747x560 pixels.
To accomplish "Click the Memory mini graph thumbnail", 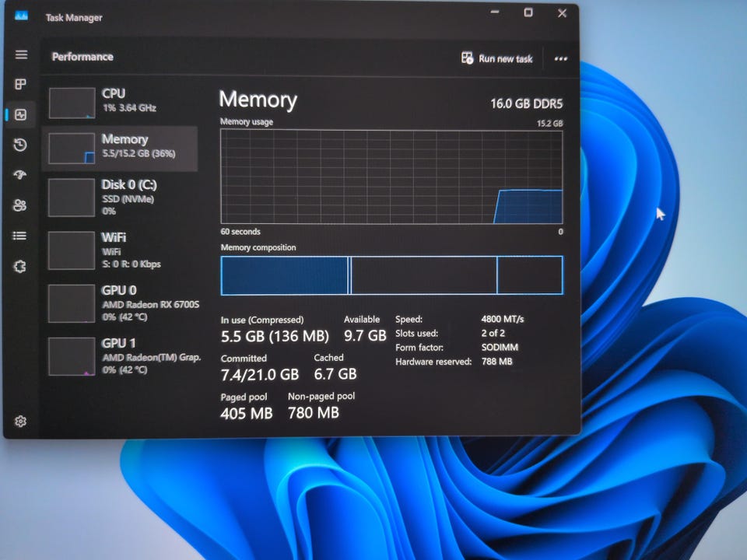I will click(x=72, y=149).
